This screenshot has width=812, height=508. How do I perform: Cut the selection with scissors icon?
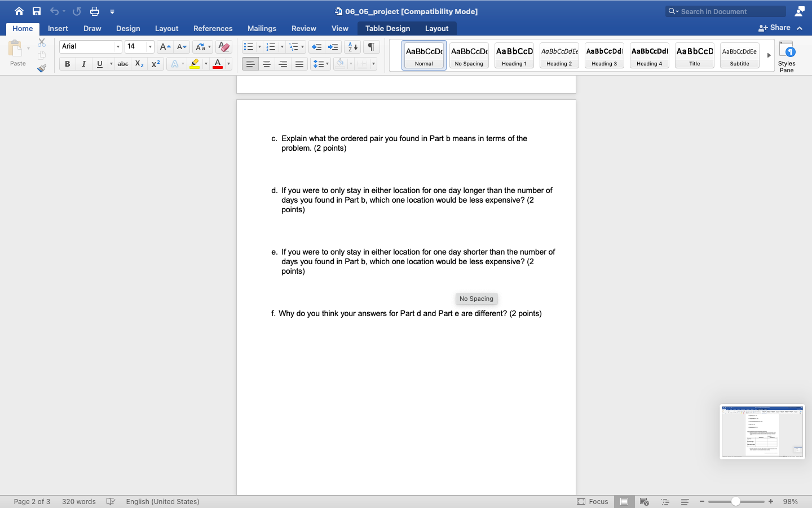(x=42, y=42)
